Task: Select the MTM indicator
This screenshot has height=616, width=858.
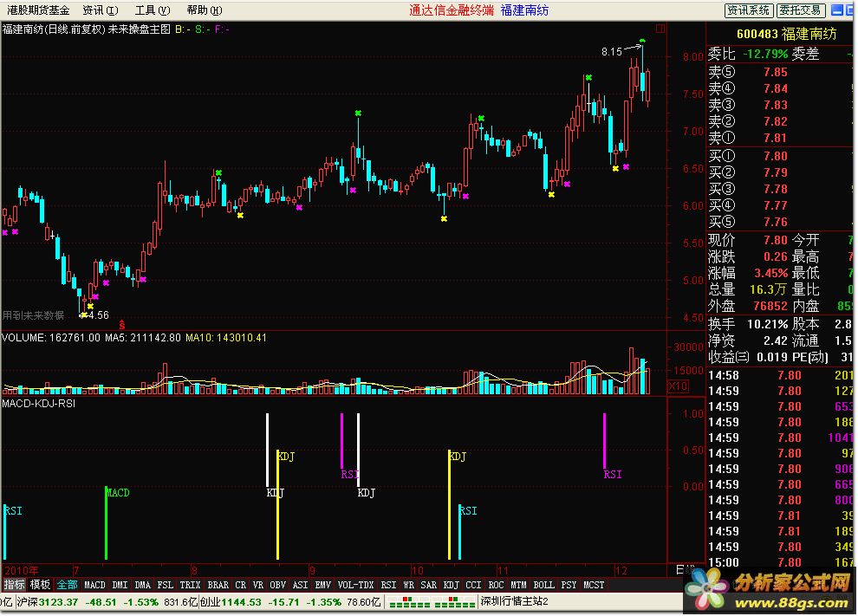Action: (518, 585)
